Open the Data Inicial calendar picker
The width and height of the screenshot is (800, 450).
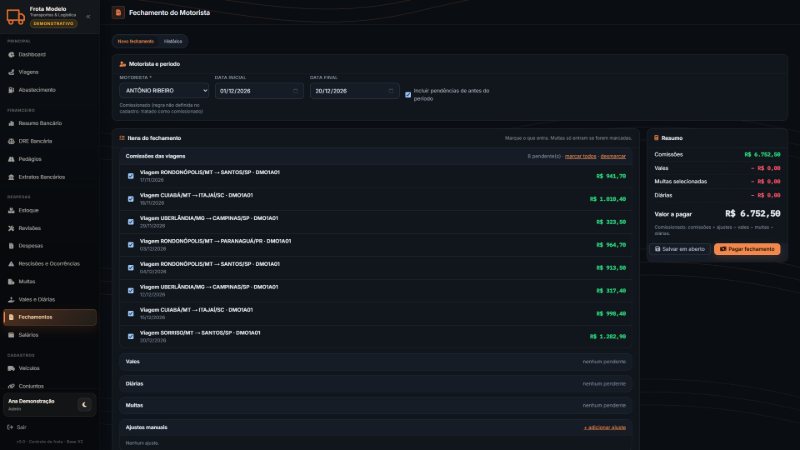click(x=295, y=91)
